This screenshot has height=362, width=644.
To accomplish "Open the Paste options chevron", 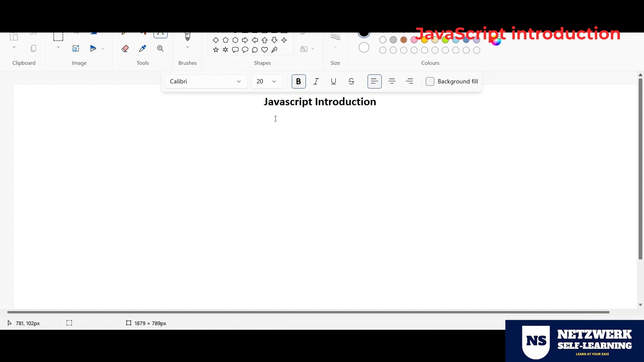I will click(x=14, y=47).
